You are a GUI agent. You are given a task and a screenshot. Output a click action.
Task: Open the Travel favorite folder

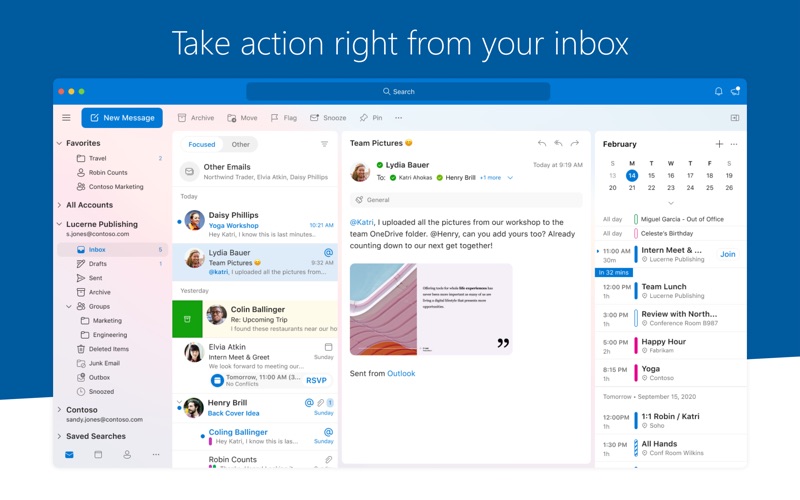pyautogui.click(x=113, y=158)
